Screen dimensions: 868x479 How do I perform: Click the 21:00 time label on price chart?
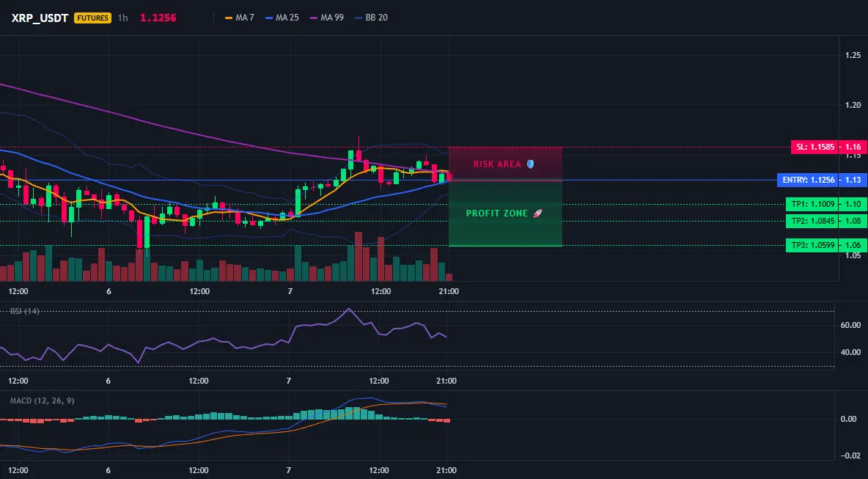(x=449, y=291)
